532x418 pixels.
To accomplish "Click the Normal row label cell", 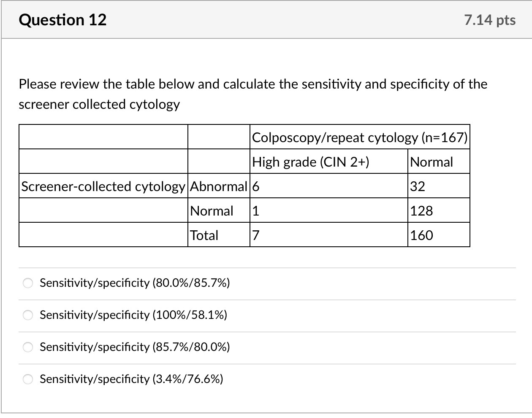I will pos(212,210).
